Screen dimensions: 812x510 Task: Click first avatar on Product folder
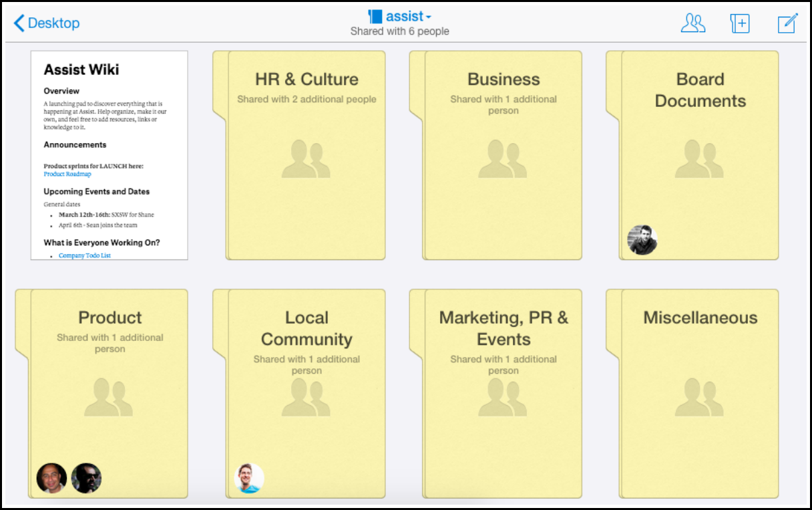51,479
